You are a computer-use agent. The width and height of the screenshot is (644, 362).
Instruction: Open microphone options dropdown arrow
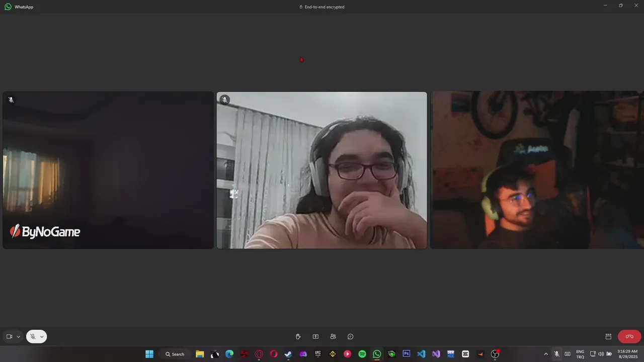click(x=42, y=336)
